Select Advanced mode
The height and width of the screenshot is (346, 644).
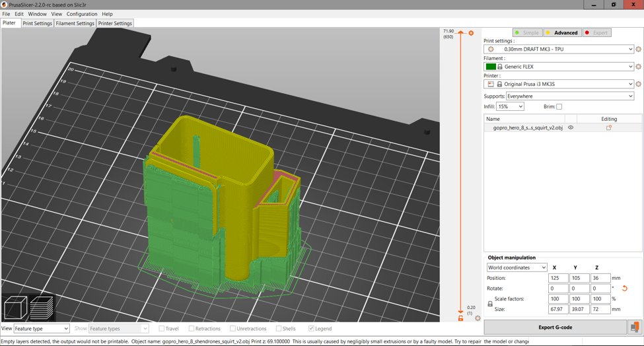click(562, 33)
